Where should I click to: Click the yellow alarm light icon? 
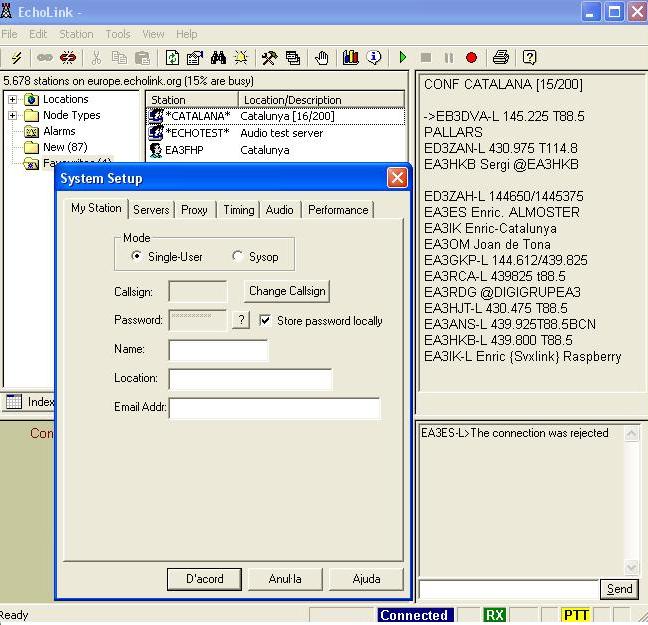coord(241,57)
